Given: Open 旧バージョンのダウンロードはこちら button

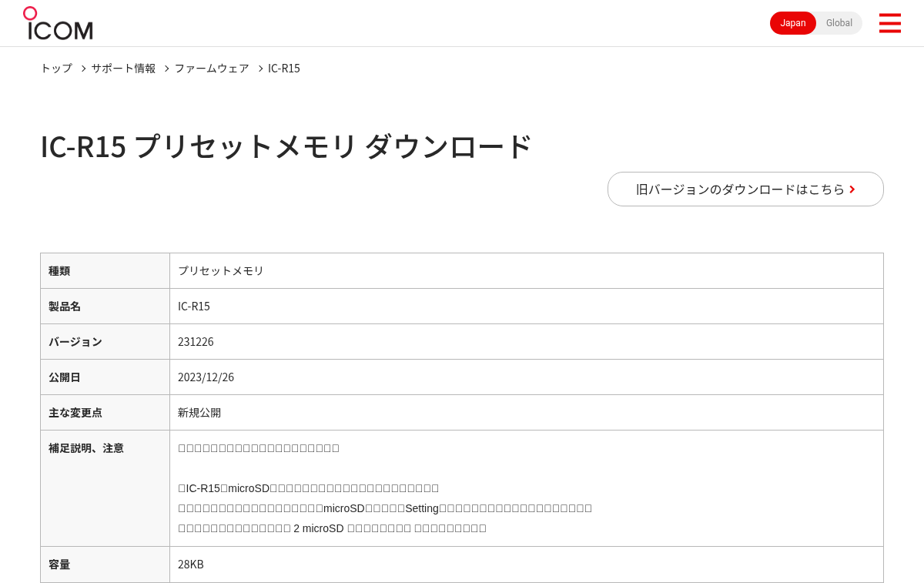Looking at the screenshot, I should (x=745, y=189).
